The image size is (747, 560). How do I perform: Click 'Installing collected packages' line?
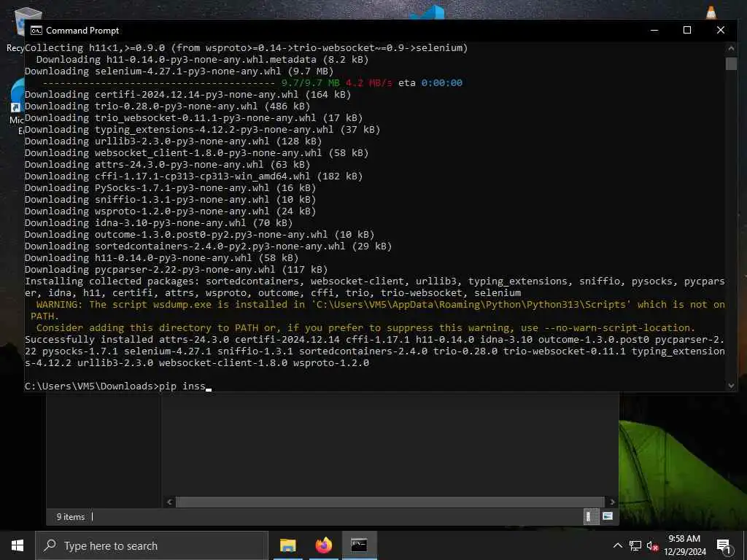pos(375,281)
